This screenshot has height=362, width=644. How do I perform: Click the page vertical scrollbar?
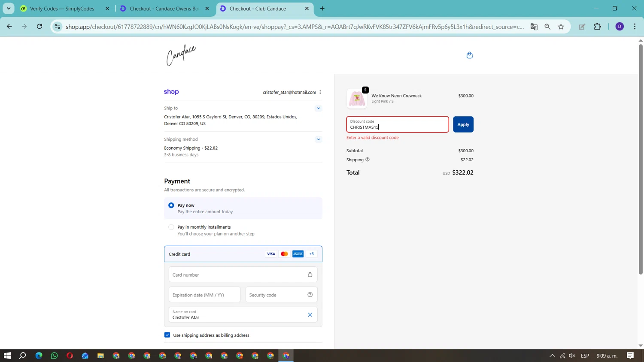[641, 159]
